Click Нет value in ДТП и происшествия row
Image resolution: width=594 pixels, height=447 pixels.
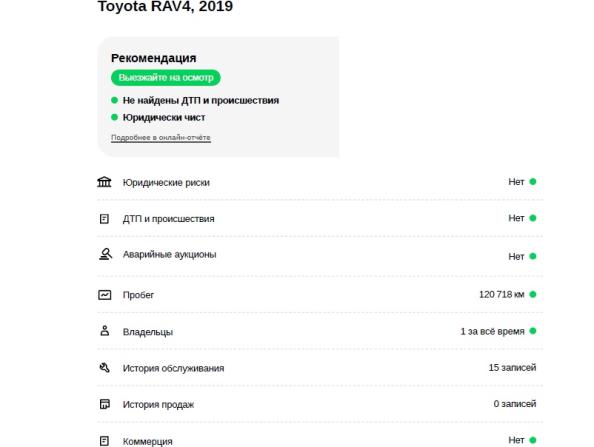click(x=516, y=218)
